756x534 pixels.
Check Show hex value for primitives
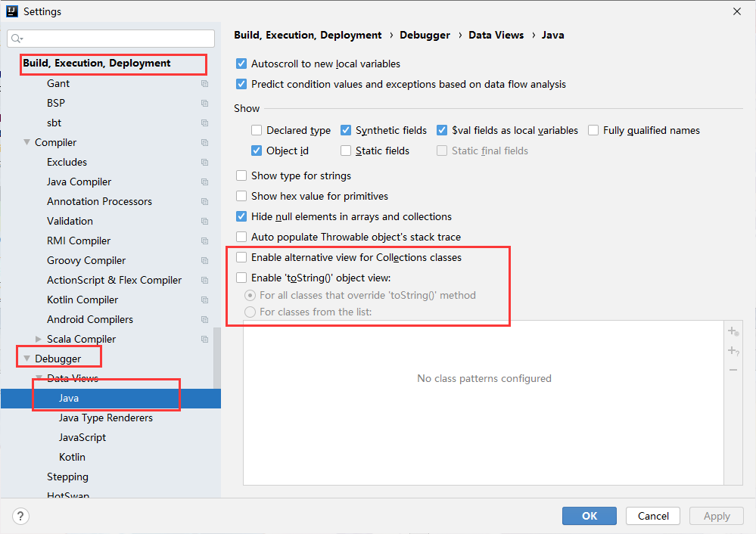(241, 196)
